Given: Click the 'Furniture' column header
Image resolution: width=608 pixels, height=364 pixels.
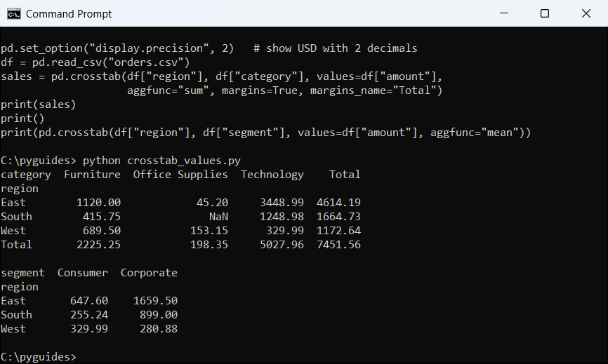Looking at the screenshot, I should click(x=92, y=175).
